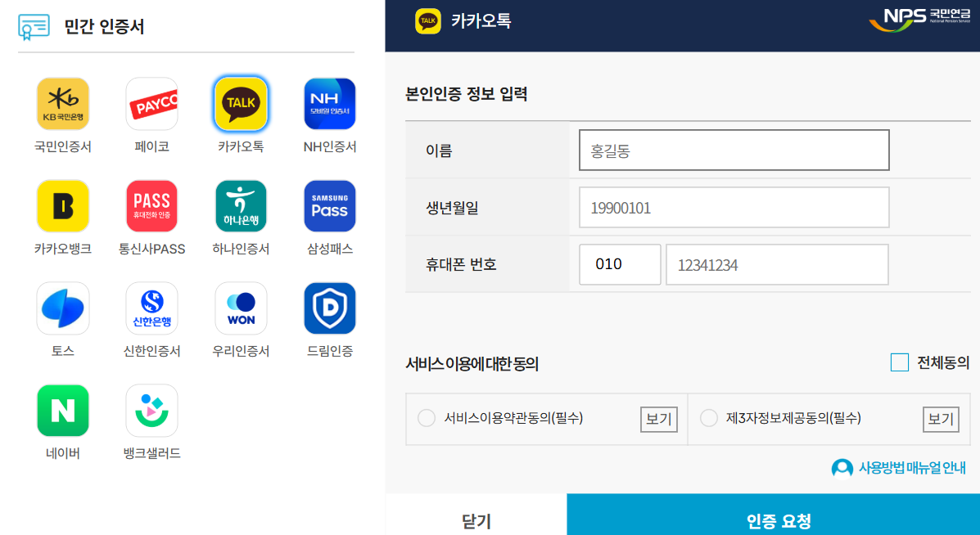Image resolution: width=980 pixels, height=535 pixels.
Task: Choose the PAYCO 페이코 icon
Action: (152, 104)
